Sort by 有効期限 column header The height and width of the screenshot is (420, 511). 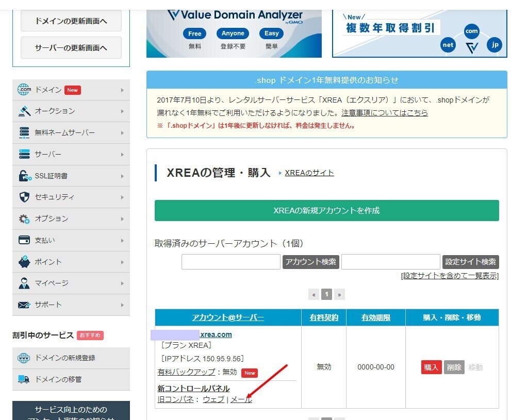(376, 317)
